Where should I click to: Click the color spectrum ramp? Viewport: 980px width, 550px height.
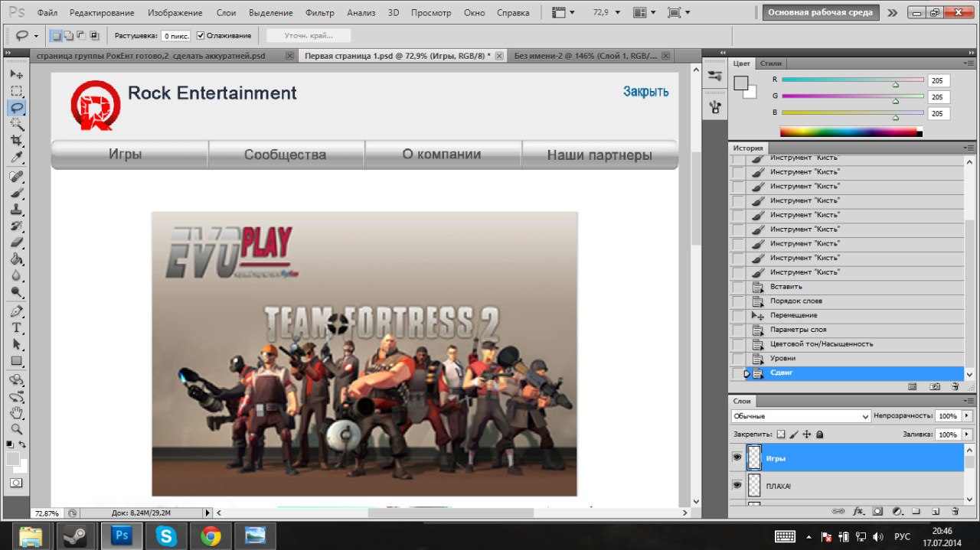point(851,132)
